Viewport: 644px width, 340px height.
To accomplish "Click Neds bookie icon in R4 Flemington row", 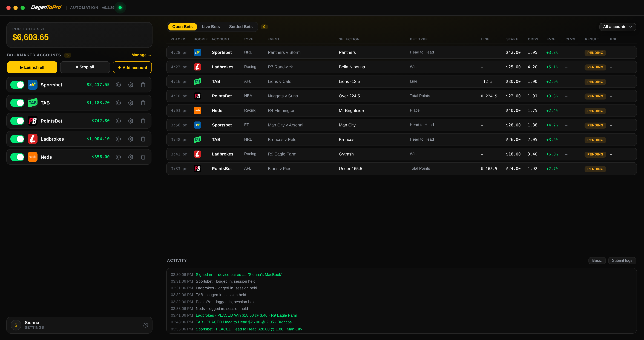I will pyautogui.click(x=197, y=110).
